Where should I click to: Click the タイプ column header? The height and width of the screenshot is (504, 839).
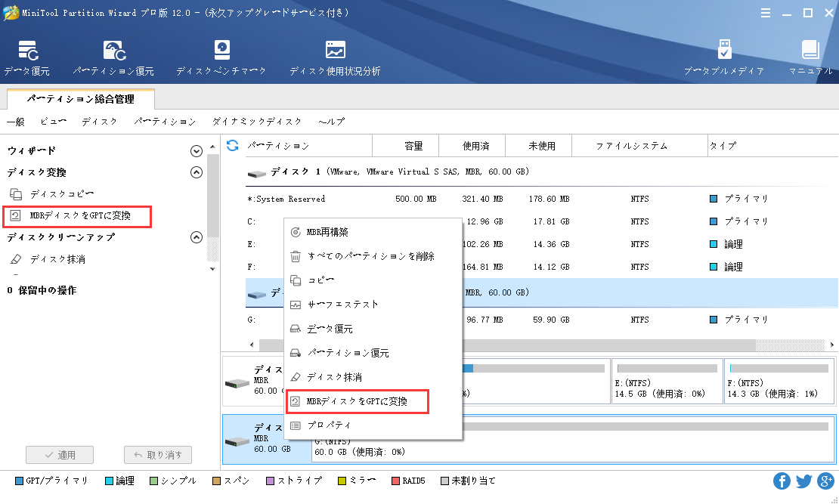772,146
